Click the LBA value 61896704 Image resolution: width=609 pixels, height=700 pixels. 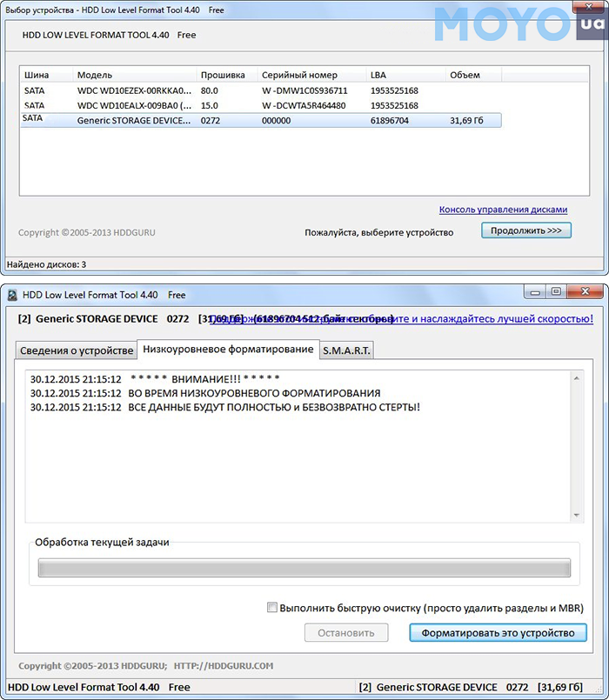click(x=389, y=121)
